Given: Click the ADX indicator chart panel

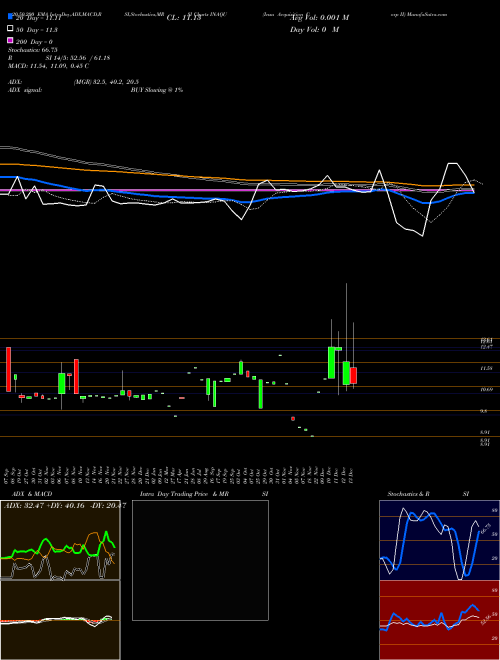Looking at the screenshot, I should [x=60, y=540].
